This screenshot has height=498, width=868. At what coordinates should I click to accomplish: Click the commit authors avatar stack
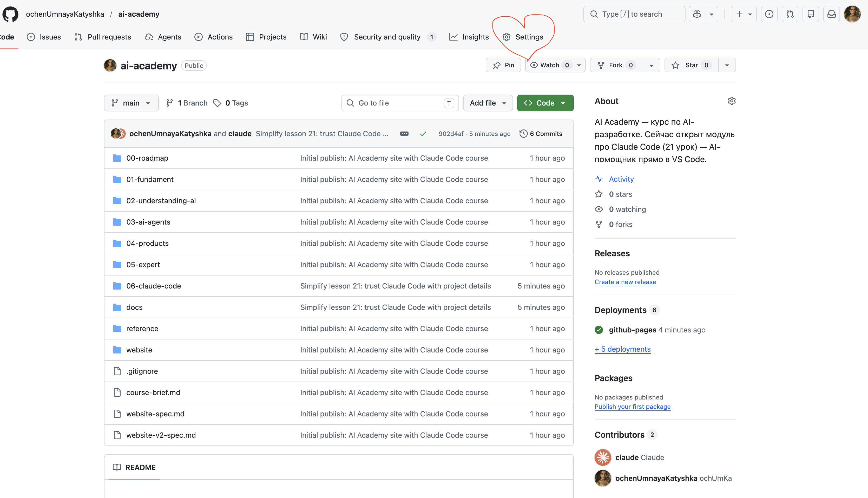[x=118, y=134]
